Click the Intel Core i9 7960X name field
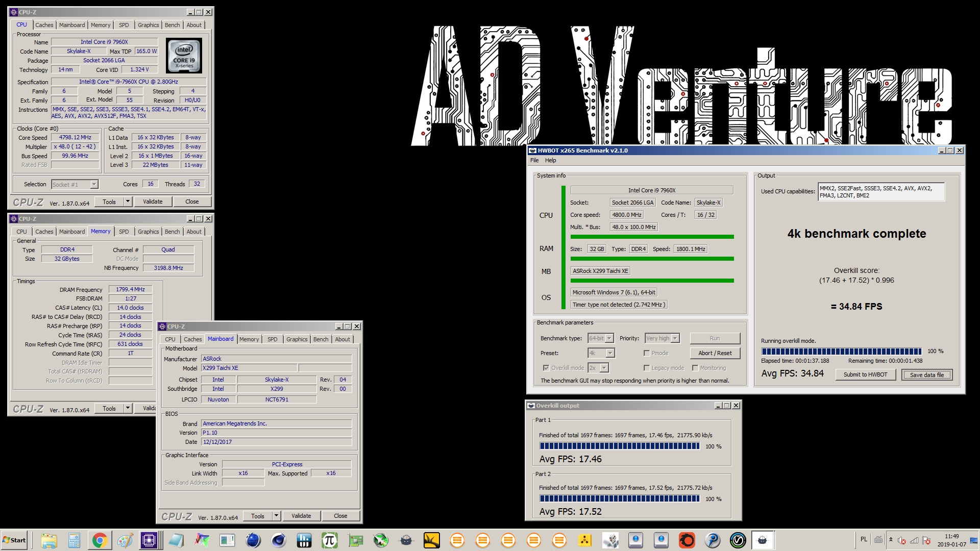Screen dimensions: 980x551 coord(104,42)
